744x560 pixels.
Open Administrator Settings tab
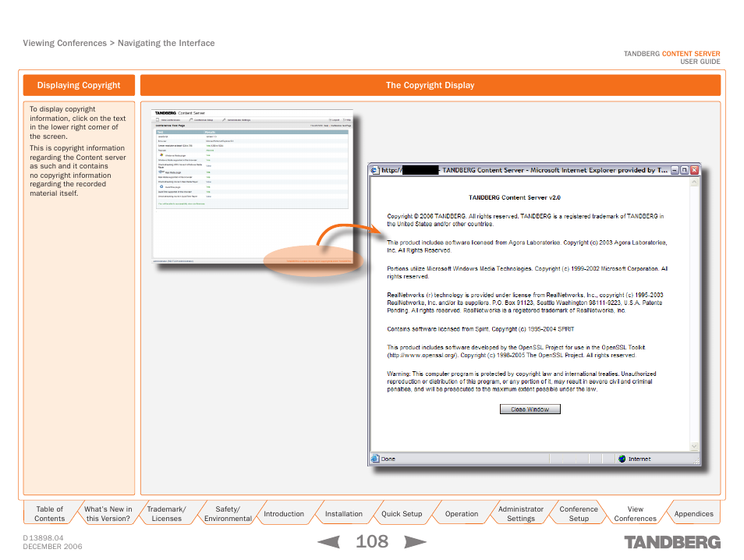coord(520,513)
